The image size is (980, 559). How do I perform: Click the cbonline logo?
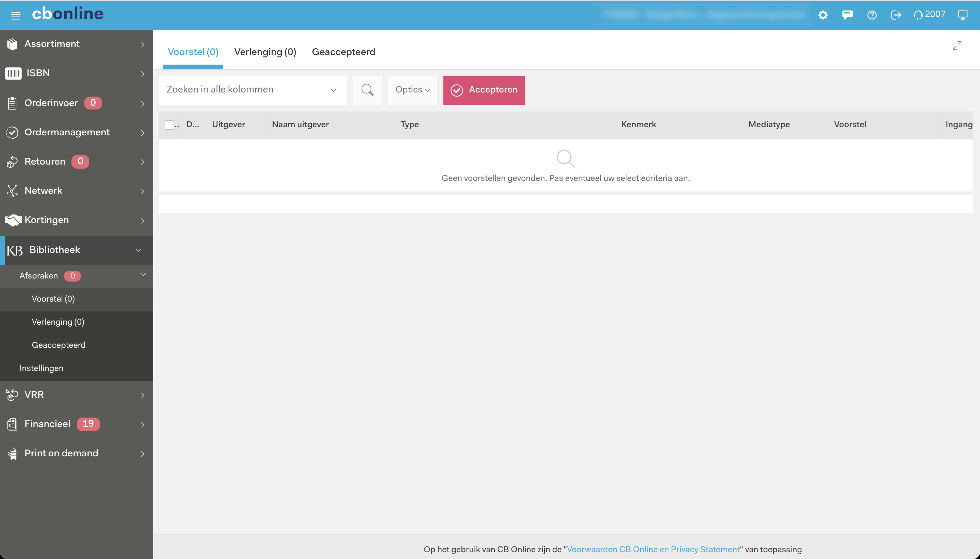pos(68,14)
